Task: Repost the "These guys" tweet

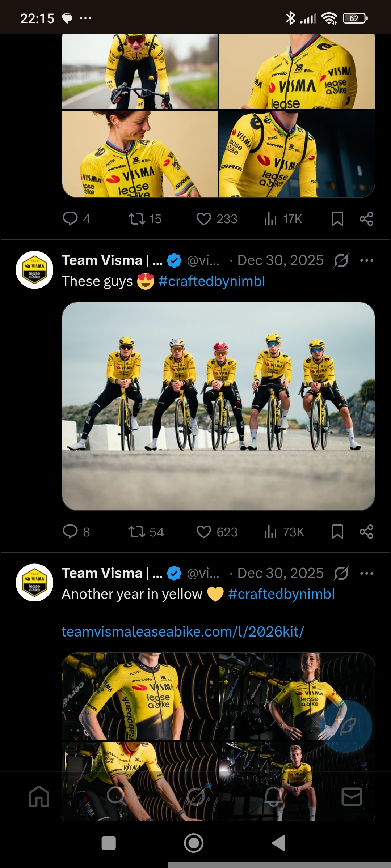Action: point(137,532)
